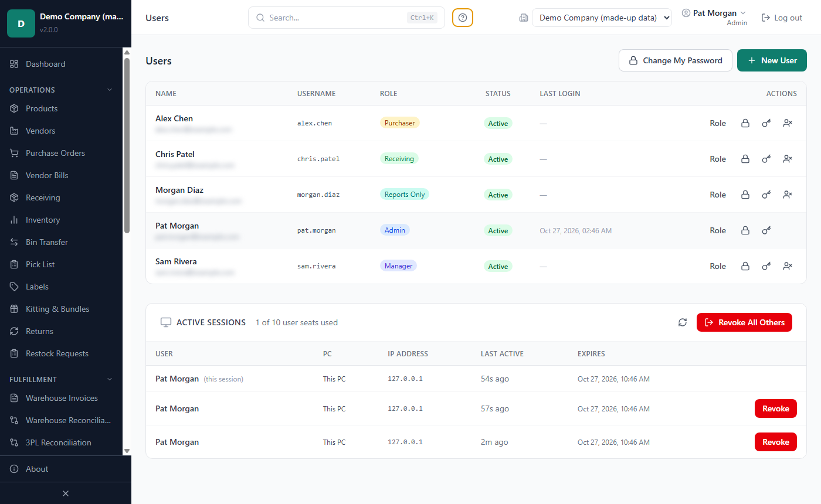Viewport: 821px width, 504px height.
Task: Click key icon in Alex Chen row
Action: pyautogui.click(x=766, y=123)
